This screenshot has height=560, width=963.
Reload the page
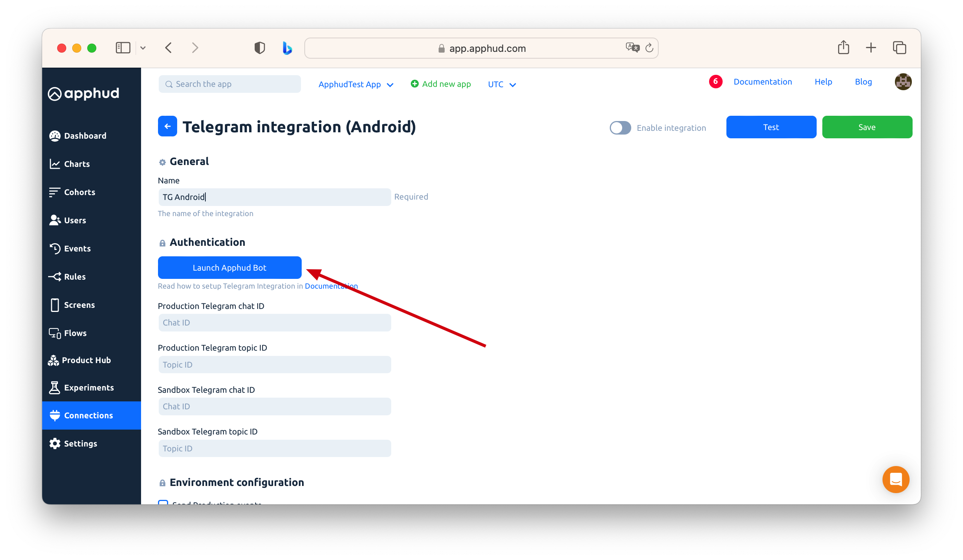pyautogui.click(x=649, y=48)
